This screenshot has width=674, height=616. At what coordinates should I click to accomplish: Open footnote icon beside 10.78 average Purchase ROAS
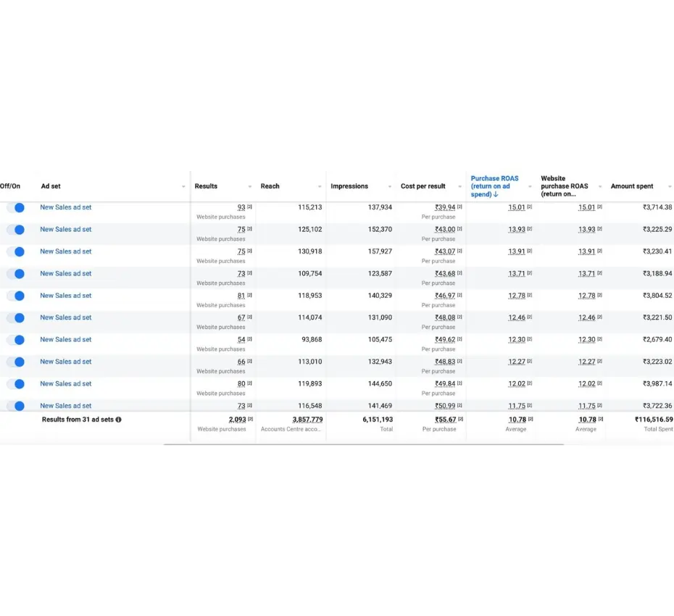click(x=531, y=419)
